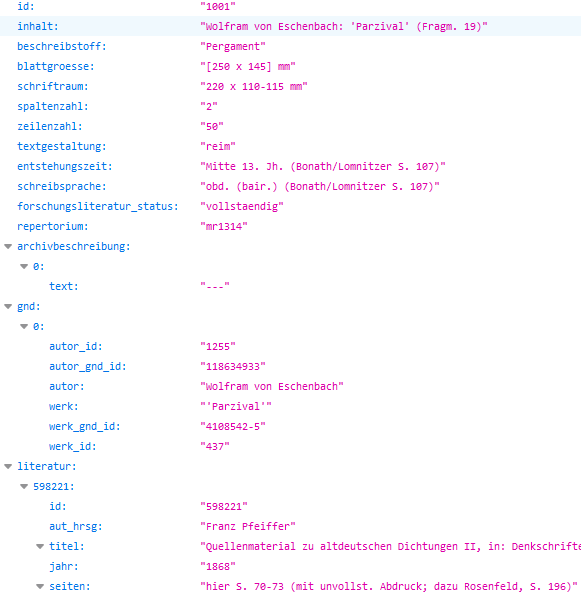The width and height of the screenshot is (581, 600).
Task: Click the seiten key label
Action: pyautogui.click(x=70, y=587)
